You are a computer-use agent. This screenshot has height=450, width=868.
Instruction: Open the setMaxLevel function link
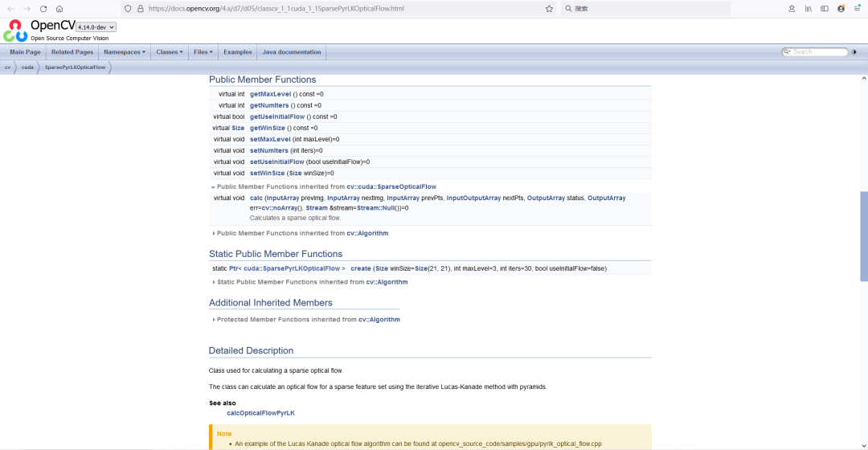[x=270, y=140]
